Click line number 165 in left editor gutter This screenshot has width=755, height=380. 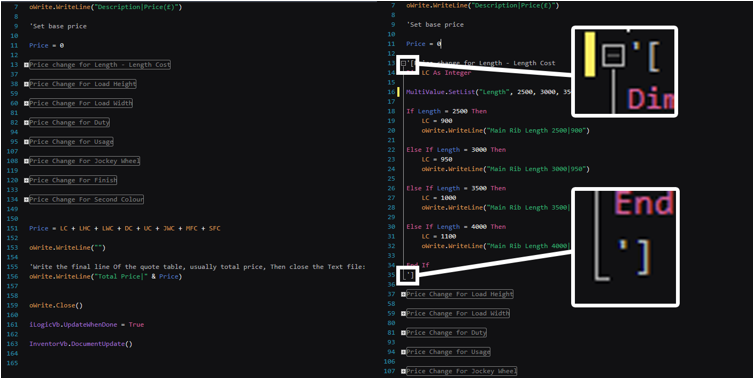[13, 363]
